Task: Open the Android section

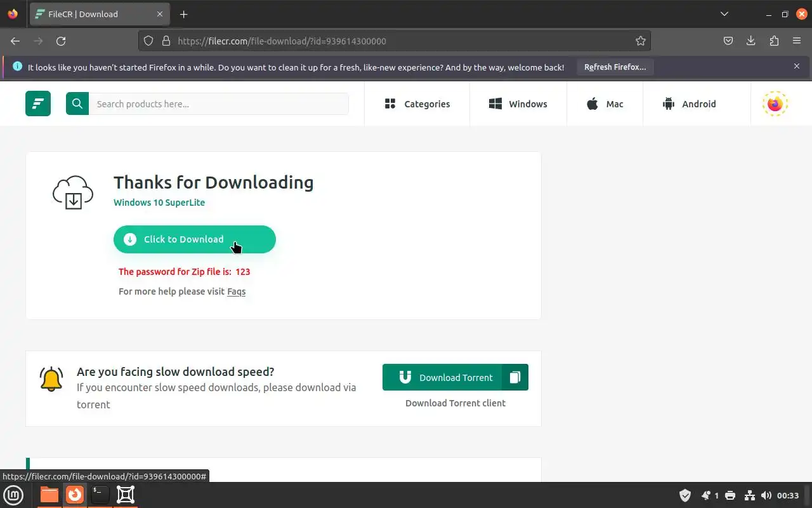Action: (689, 104)
